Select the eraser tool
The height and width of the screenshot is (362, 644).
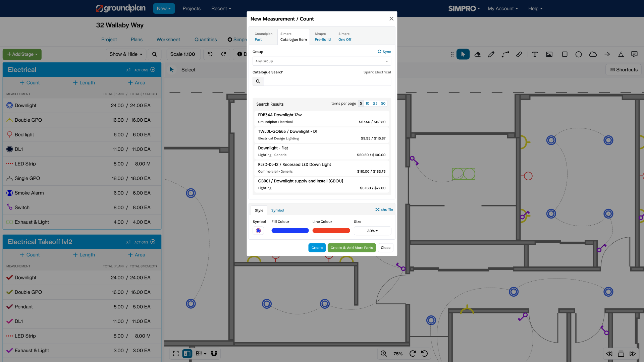pyautogui.click(x=477, y=54)
